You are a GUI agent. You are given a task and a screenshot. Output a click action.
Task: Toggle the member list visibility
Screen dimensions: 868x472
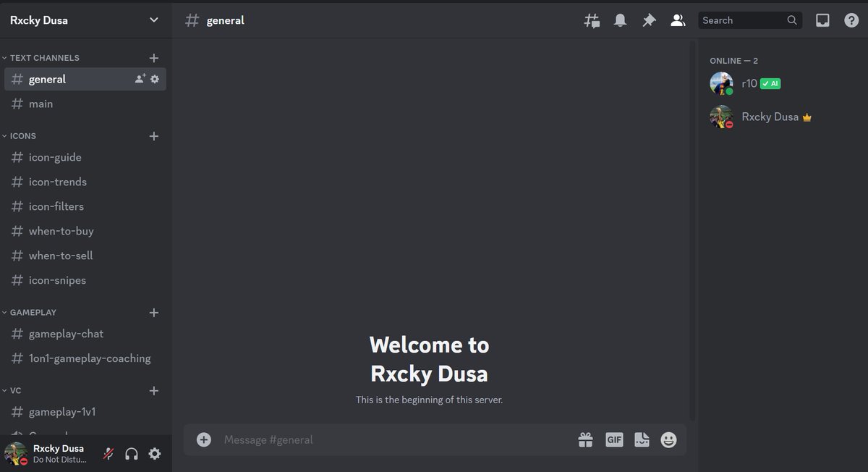point(678,20)
